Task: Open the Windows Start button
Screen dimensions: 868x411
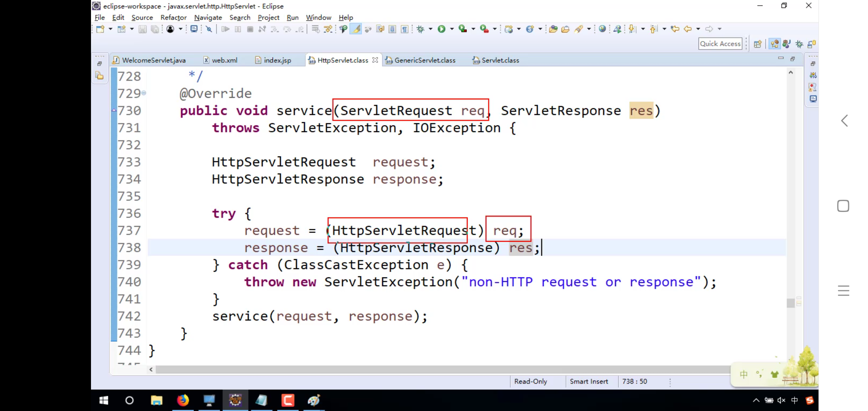Action: click(x=104, y=400)
